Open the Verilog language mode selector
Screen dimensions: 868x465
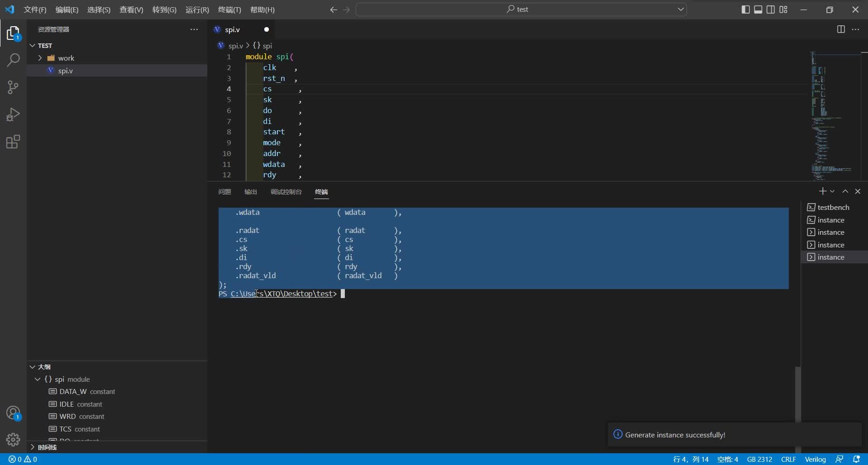(815, 459)
